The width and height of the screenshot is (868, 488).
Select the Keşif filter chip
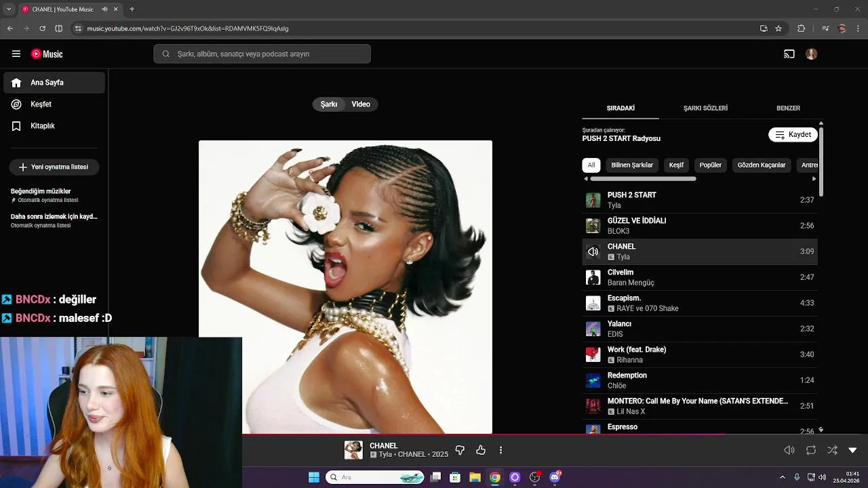[x=676, y=165]
